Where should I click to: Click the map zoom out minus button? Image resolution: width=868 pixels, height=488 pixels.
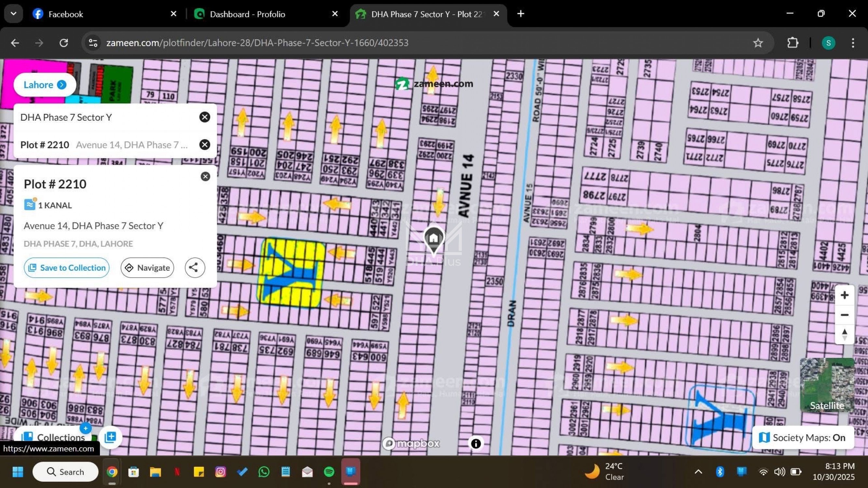844,315
